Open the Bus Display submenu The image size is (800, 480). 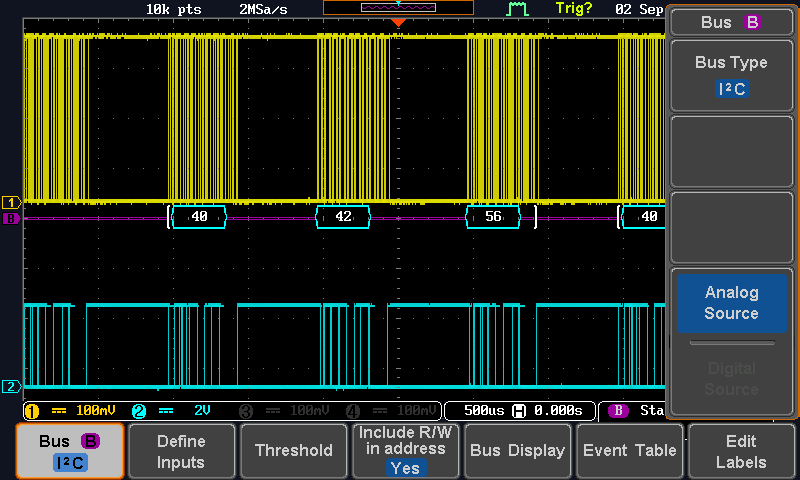pyautogui.click(x=517, y=451)
